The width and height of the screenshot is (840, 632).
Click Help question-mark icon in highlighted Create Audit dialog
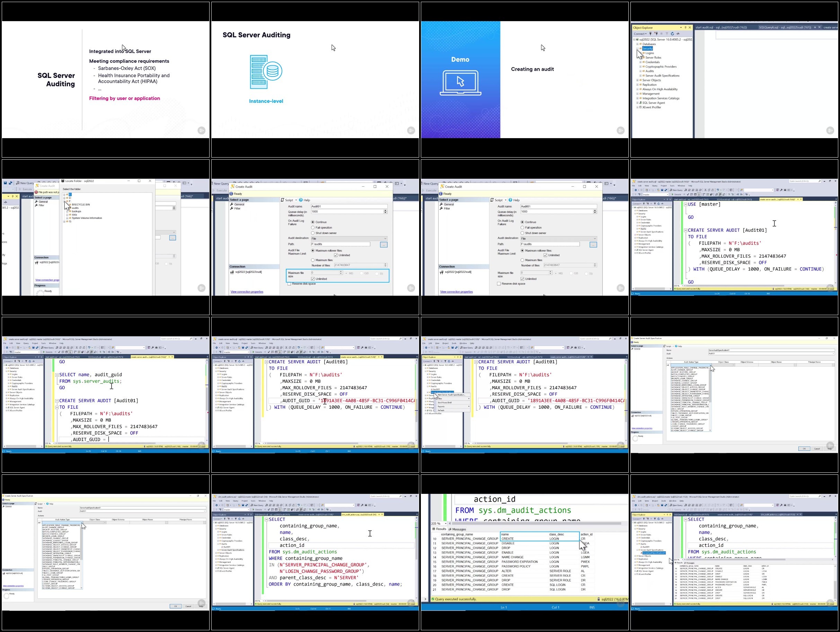click(301, 200)
